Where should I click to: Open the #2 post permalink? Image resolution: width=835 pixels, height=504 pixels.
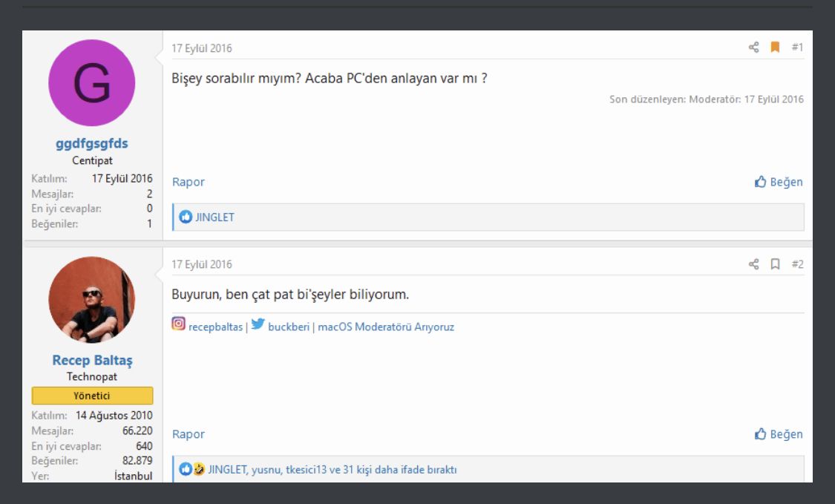(797, 264)
